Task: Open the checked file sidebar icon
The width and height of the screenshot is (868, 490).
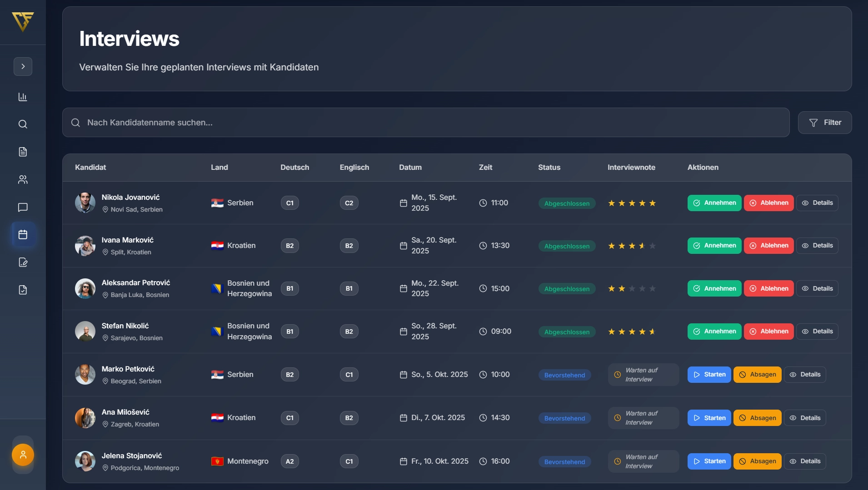Action: 23,290
